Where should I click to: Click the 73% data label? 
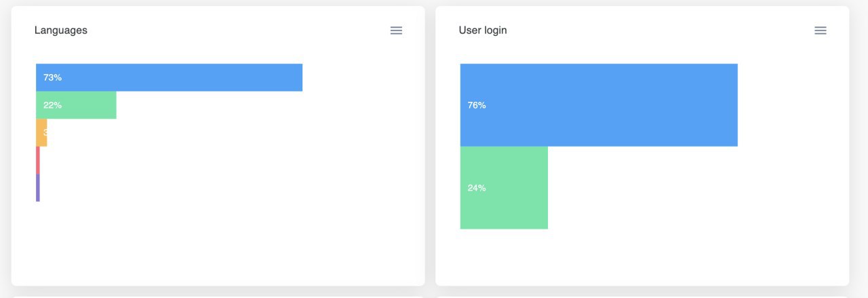click(x=52, y=77)
